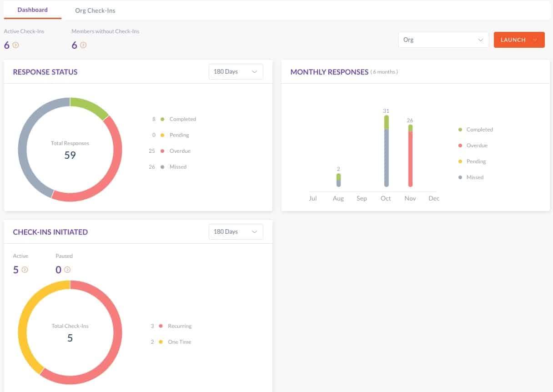Viewport: 553px width, 392px height.
Task: Click red Overdue dot in Response Status legend
Action: (x=162, y=151)
